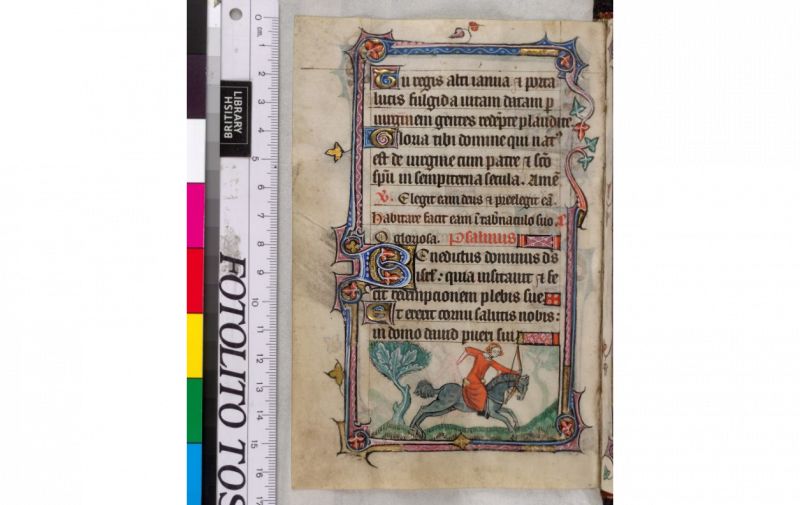Click the British Library label on the ruler
This screenshot has width=800, height=505.
[235, 118]
